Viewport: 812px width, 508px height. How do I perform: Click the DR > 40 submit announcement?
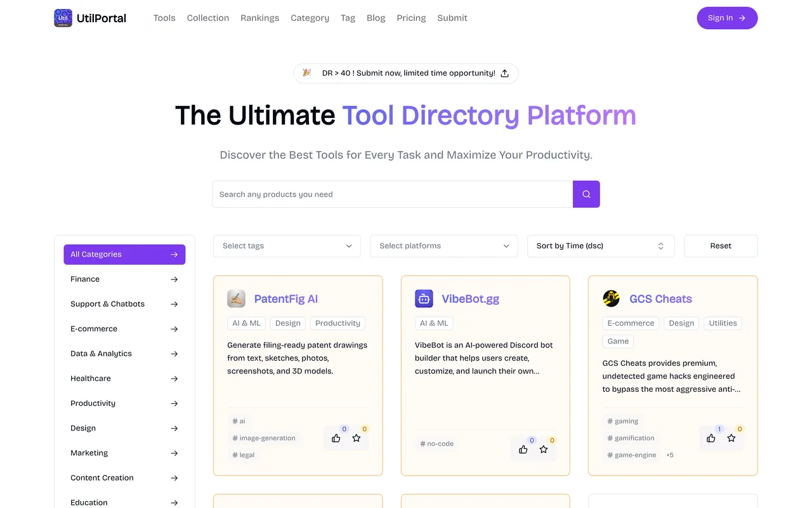pyautogui.click(x=406, y=73)
